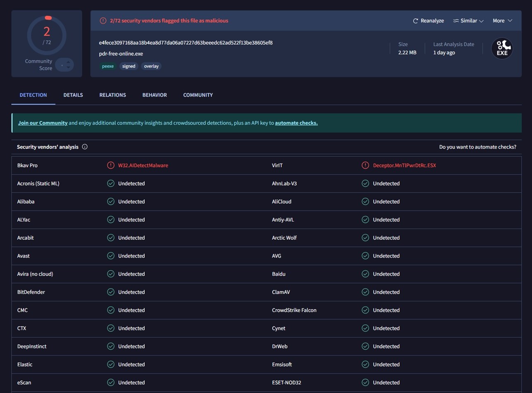Select the peexe tag

[x=108, y=66]
